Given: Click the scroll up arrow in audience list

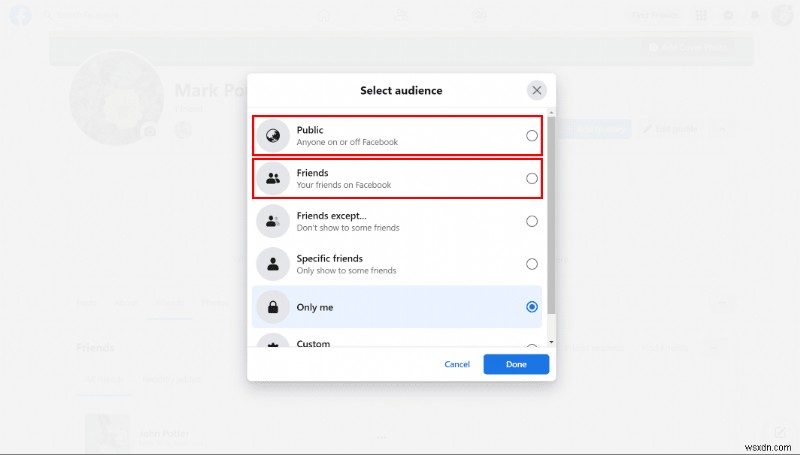Looking at the screenshot, I should tap(551, 112).
